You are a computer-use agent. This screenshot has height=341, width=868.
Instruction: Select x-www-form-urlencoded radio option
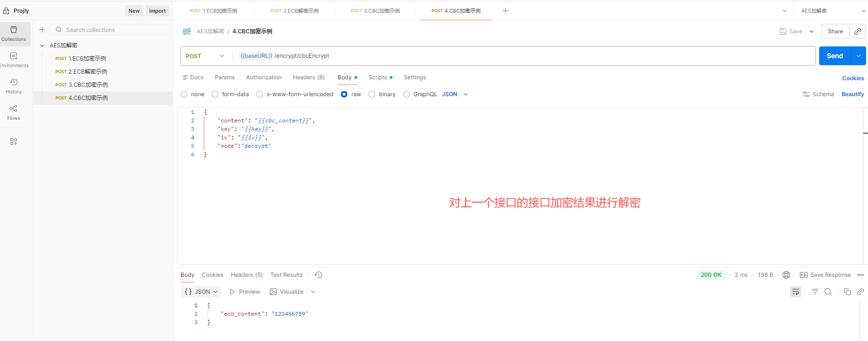(260, 94)
